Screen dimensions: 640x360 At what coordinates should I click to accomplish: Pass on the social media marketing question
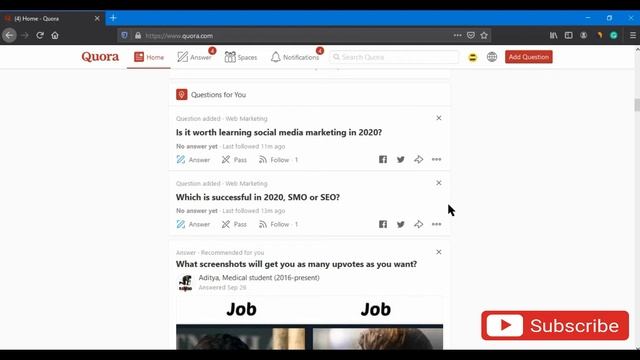click(234, 160)
